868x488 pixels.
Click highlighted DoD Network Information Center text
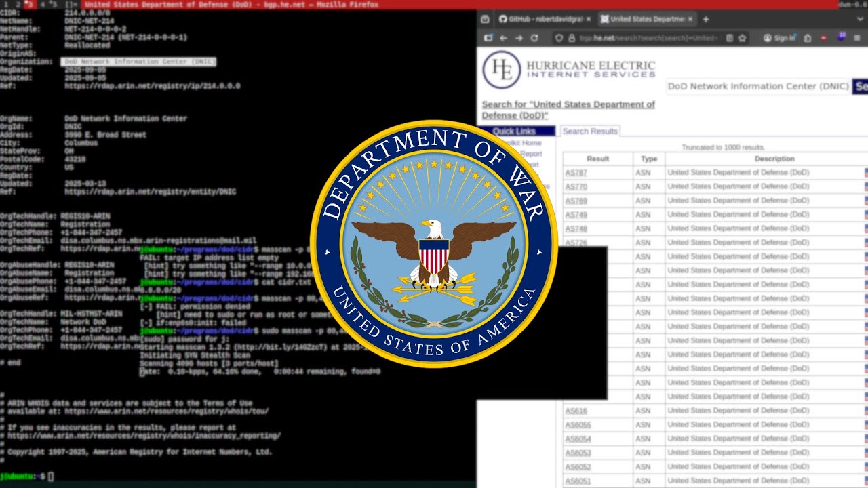tap(138, 62)
